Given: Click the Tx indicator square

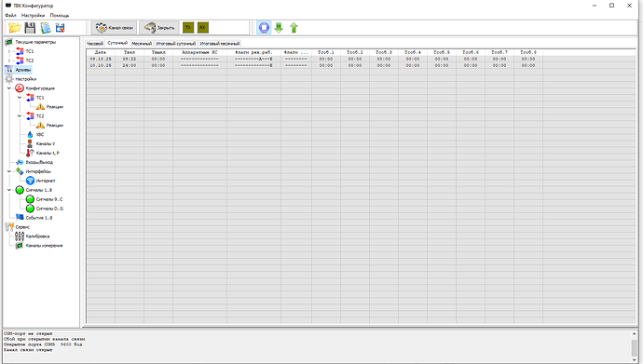Looking at the screenshot, I should pos(188,27).
